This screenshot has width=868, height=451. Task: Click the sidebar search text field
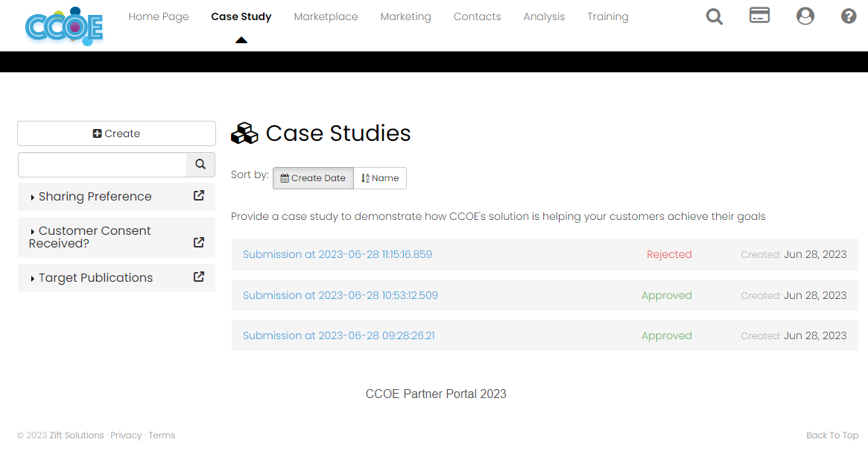coord(102,165)
